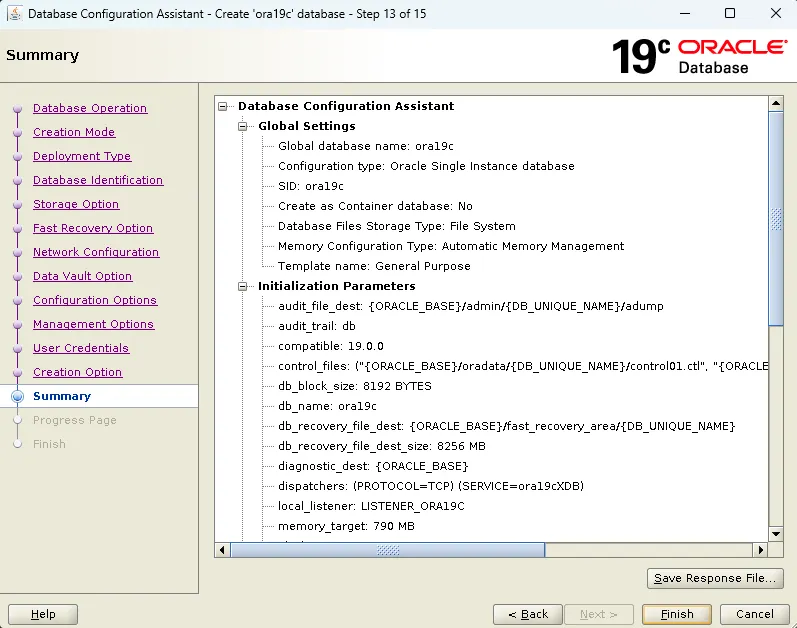Image resolution: width=797 pixels, height=628 pixels.
Task: Select the 'compatible: 19.0.0' row
Action: (x=330, y=347)
